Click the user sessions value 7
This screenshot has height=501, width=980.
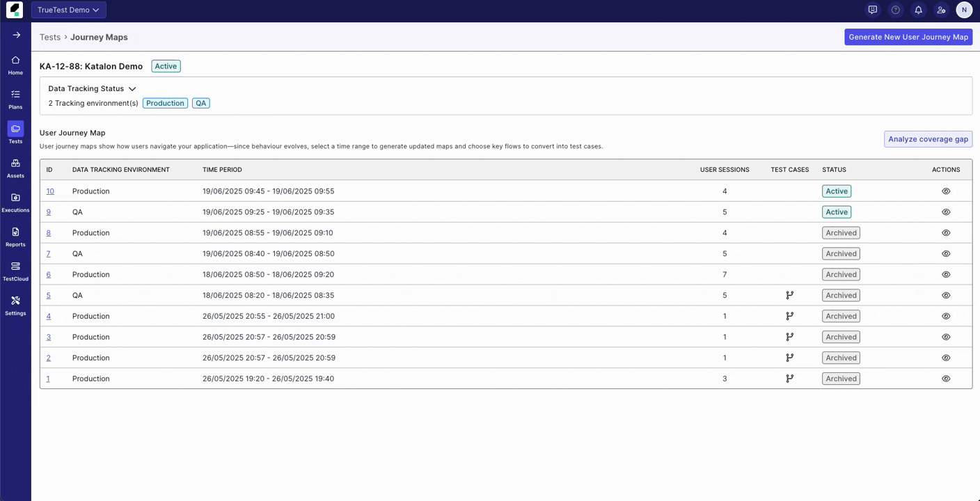pos(725,274)
